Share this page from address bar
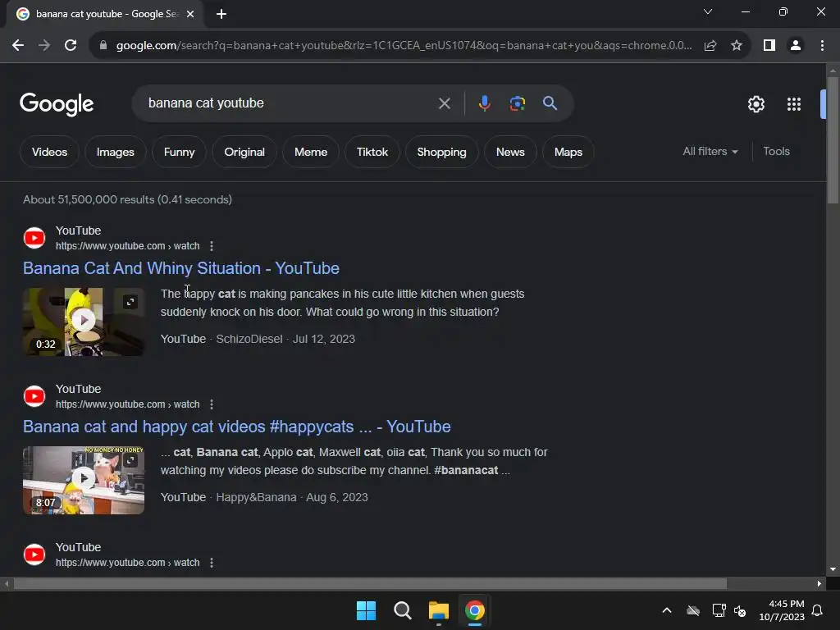The height and width of the screenshot is (630, 840). (710, 46)
